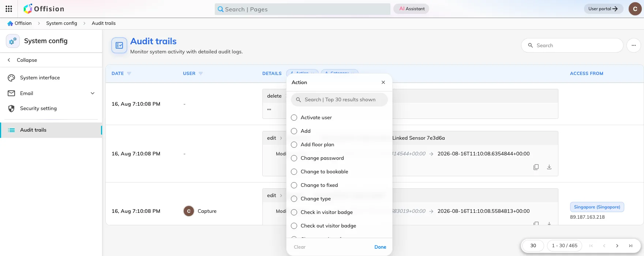Viewport: 644px width, 256px height.
Task: Click the Singapore (Singapore) location tag
Action: pyautogui.click(x=597, y=207)
